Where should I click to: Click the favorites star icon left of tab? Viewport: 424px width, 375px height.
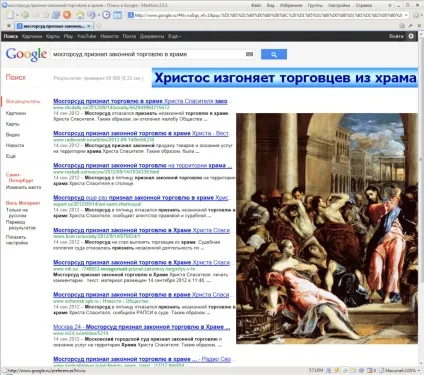coord(9,26)
